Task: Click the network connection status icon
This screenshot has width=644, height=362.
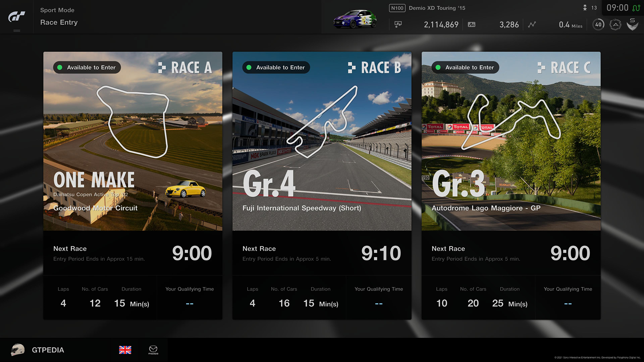Action: click(636, 8)
